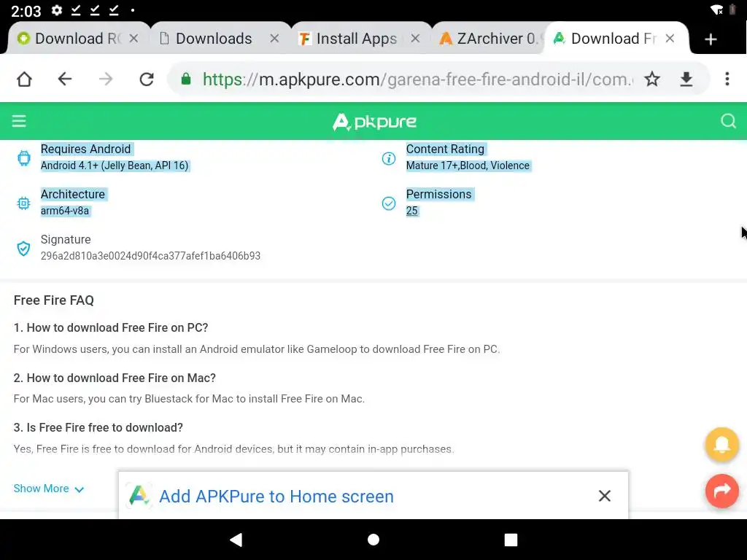The height and width of the screenshot is (560, 747).
Task: Click the Requires Android robot icon
Action: point(24,157)
